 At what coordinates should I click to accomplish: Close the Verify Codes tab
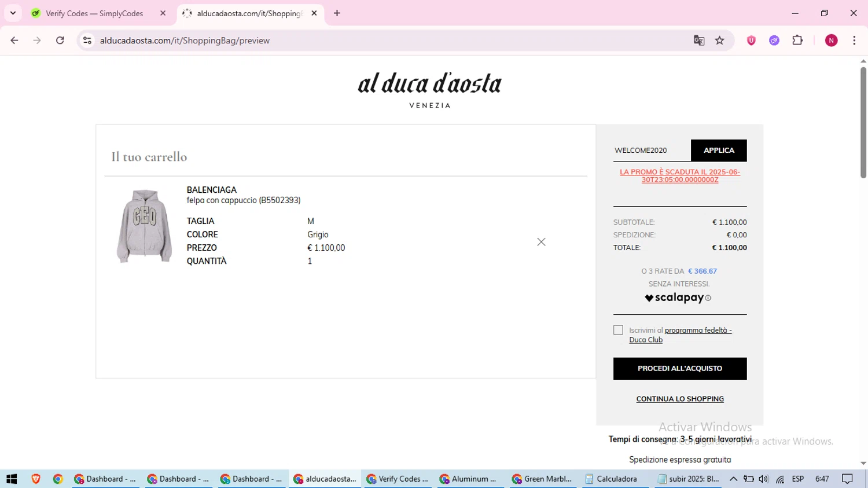click(x=163, y=13)
